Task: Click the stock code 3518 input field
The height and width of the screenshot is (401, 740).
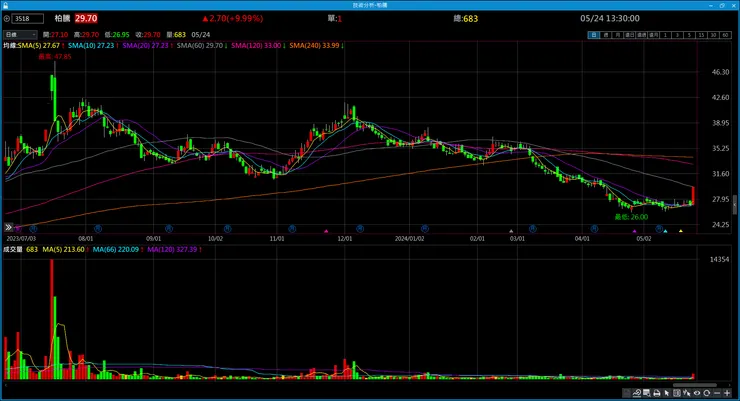Action: (x=28, y=19)
